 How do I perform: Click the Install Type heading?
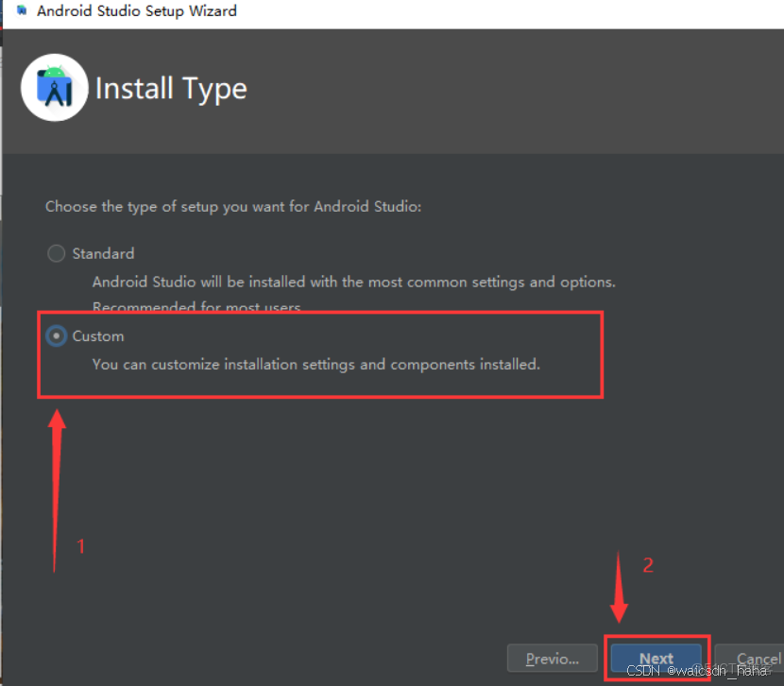tap(170, 87)
